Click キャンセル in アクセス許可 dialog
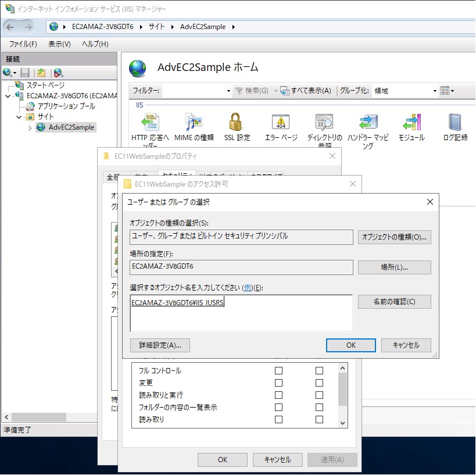 tap(277, 460)
